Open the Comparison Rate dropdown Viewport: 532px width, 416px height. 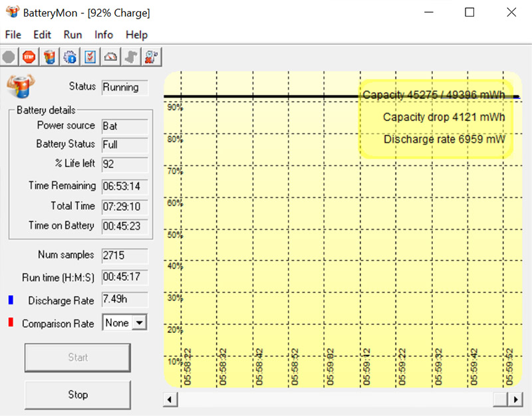pos(139,323)
